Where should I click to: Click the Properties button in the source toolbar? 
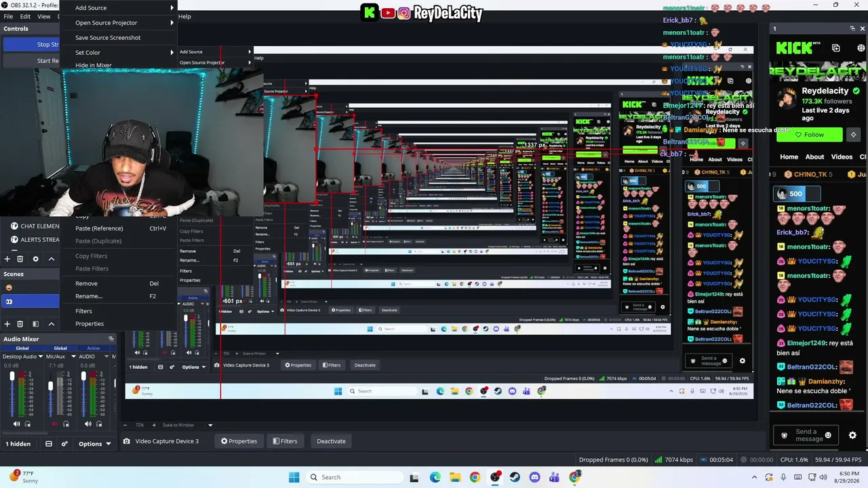[239, 441]
